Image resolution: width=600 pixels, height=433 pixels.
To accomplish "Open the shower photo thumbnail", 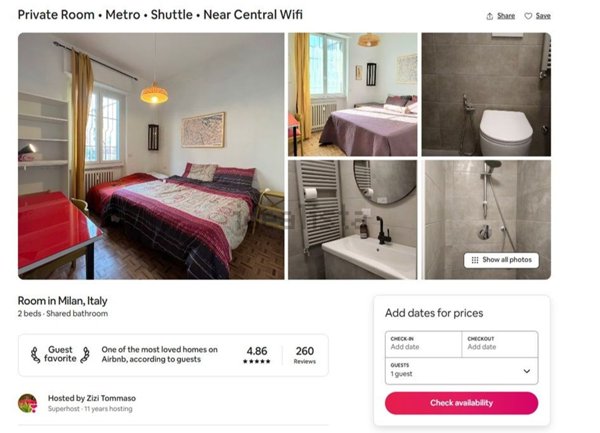I will [486, 220].
